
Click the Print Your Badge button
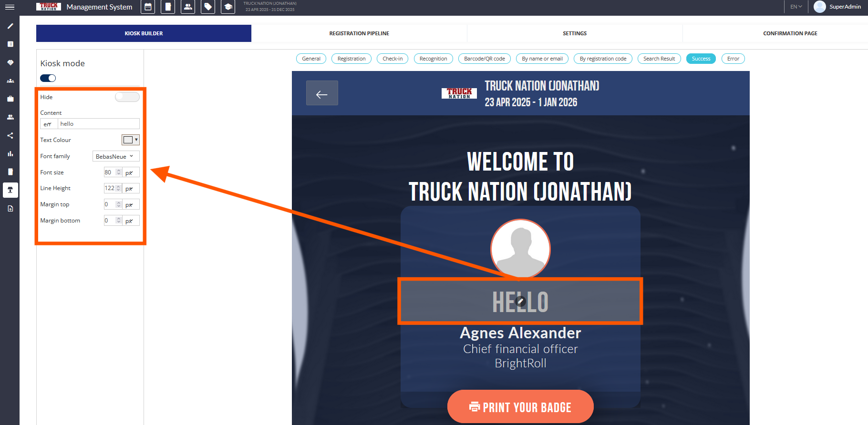click(x=520, y=407)
